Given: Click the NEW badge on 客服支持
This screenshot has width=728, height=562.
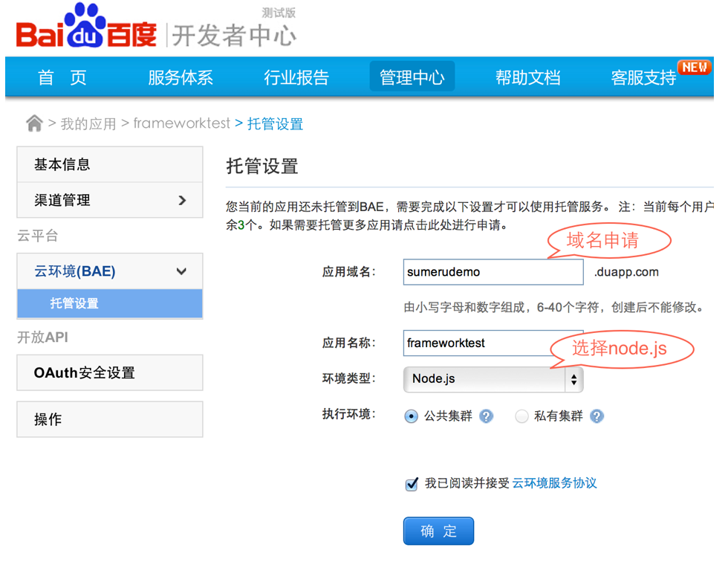Looking at the screenshot, I should [695, 68].
